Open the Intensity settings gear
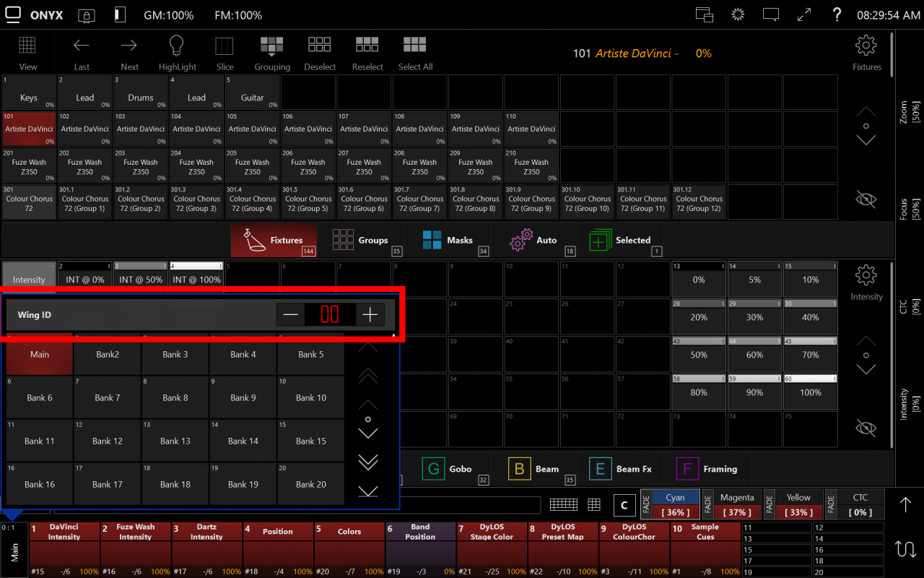Viewport: 924px width, 578px height. (866, 275)
